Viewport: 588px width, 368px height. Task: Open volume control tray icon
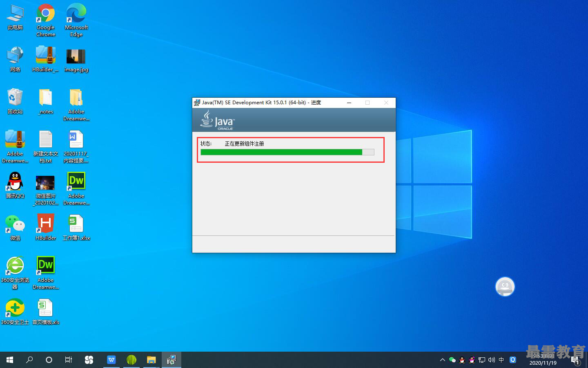click(492, 360)
